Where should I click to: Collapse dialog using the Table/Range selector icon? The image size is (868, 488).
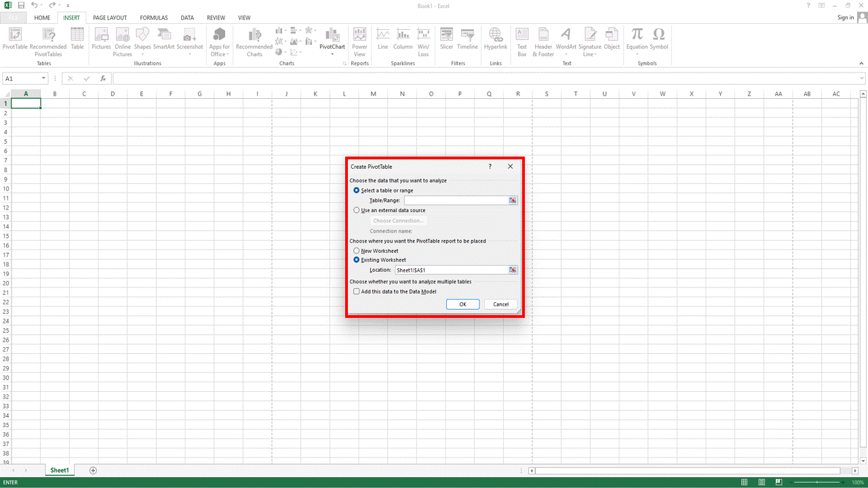[x=513, y=201]
